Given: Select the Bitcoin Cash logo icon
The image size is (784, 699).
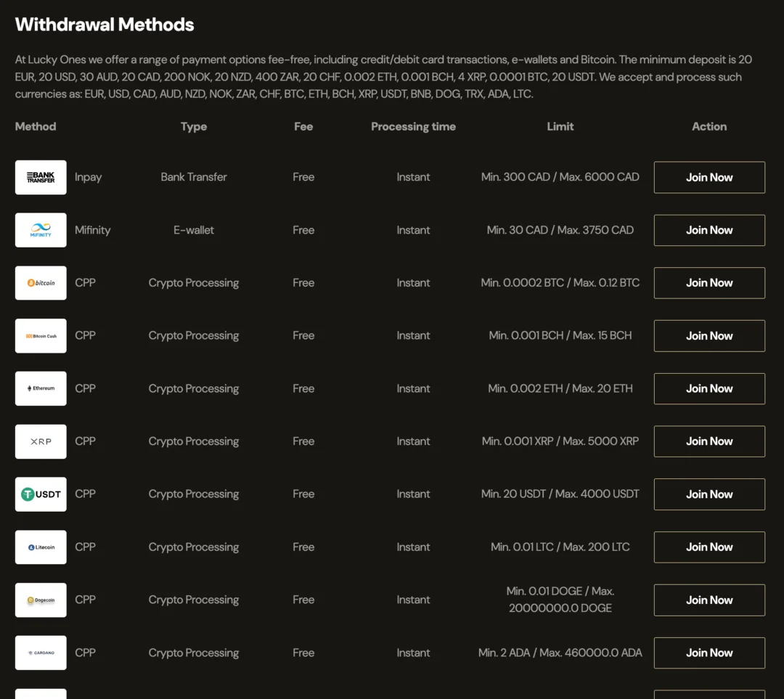Looking at the screenshot, I should pos(41,336).
